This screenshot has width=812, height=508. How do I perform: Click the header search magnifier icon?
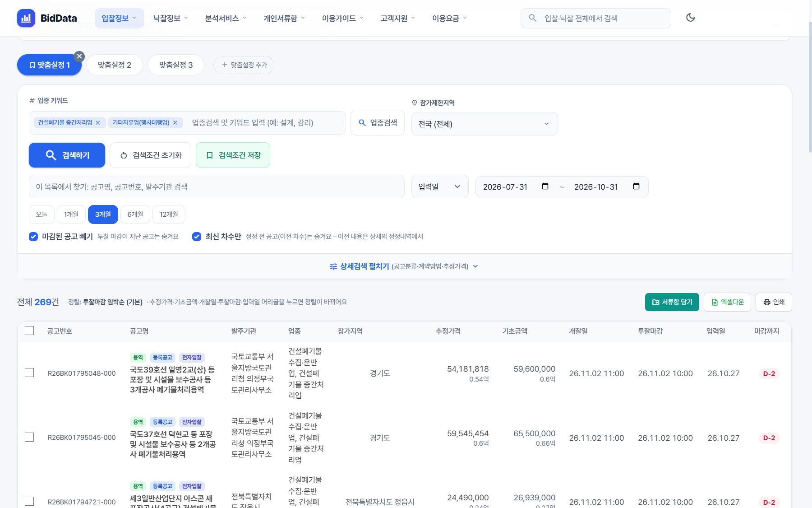[532, 18]
